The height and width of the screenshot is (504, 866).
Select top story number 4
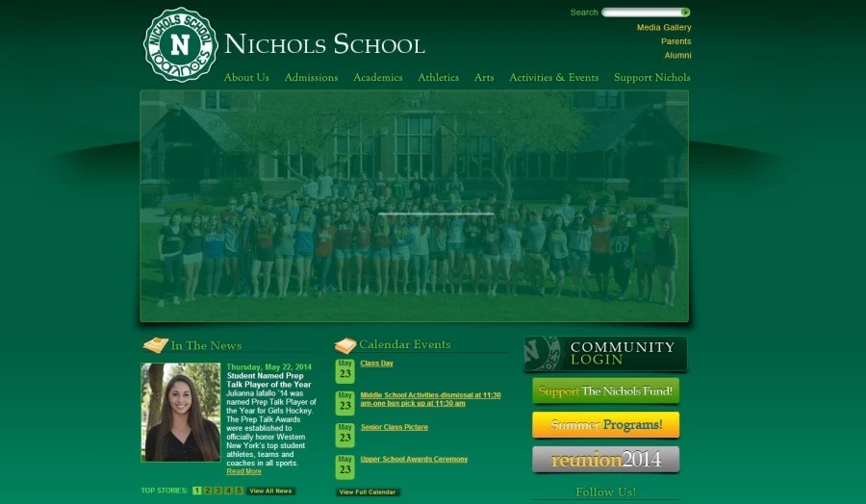[228, 491]
